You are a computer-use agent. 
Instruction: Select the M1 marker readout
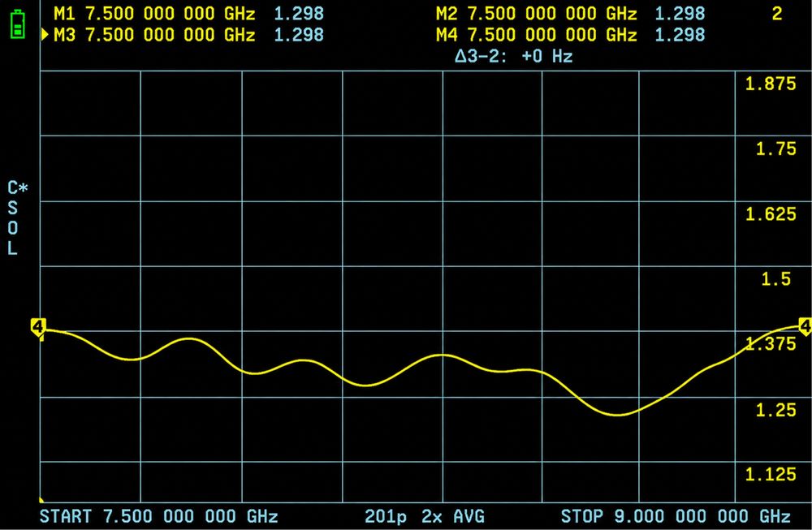click(189, 14)
